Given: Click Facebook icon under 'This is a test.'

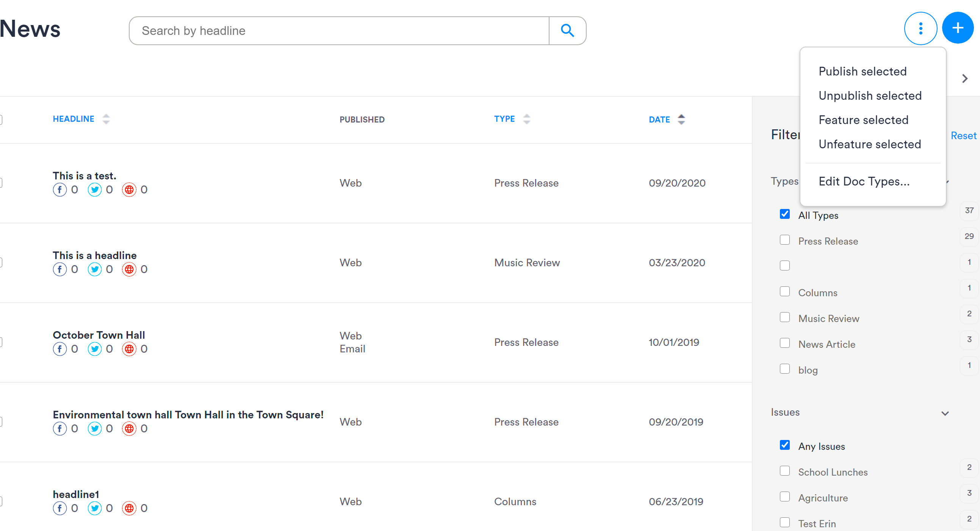Looking at the screenshot, I should pyautogui.click(x=60, y=190).
